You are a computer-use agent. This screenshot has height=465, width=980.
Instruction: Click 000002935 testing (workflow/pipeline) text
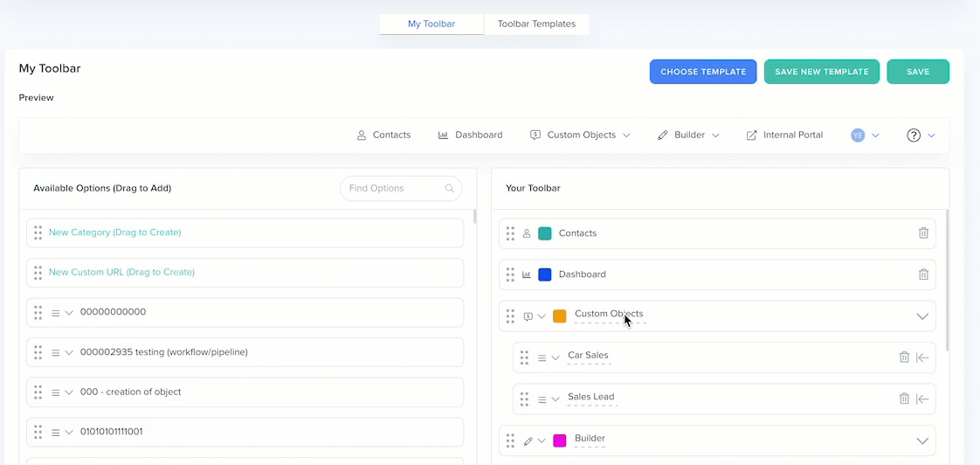tap(164, 352)
